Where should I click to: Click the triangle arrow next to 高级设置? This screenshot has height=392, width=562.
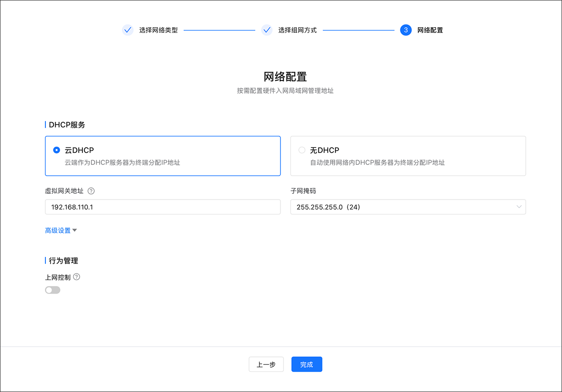(x=74, y=230)
